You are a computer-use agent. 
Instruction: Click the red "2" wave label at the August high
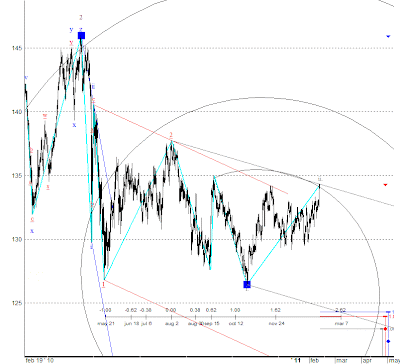tap(171, 135)
